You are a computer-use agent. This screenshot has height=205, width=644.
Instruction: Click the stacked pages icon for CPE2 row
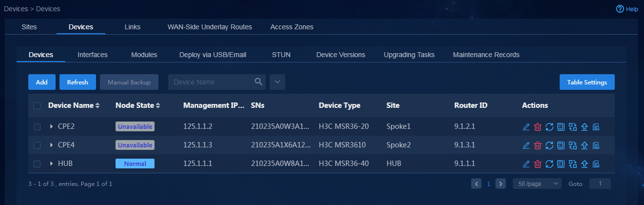tap(561, 127)
